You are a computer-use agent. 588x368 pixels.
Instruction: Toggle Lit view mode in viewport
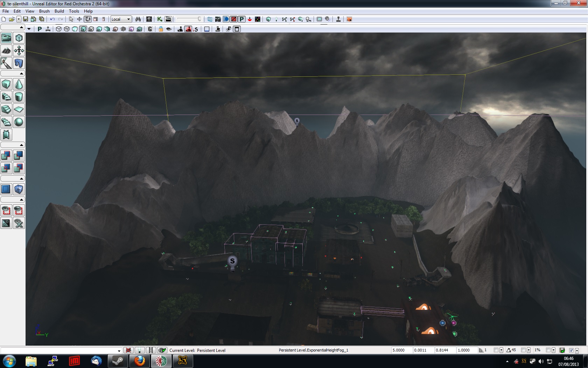(83, 29)
